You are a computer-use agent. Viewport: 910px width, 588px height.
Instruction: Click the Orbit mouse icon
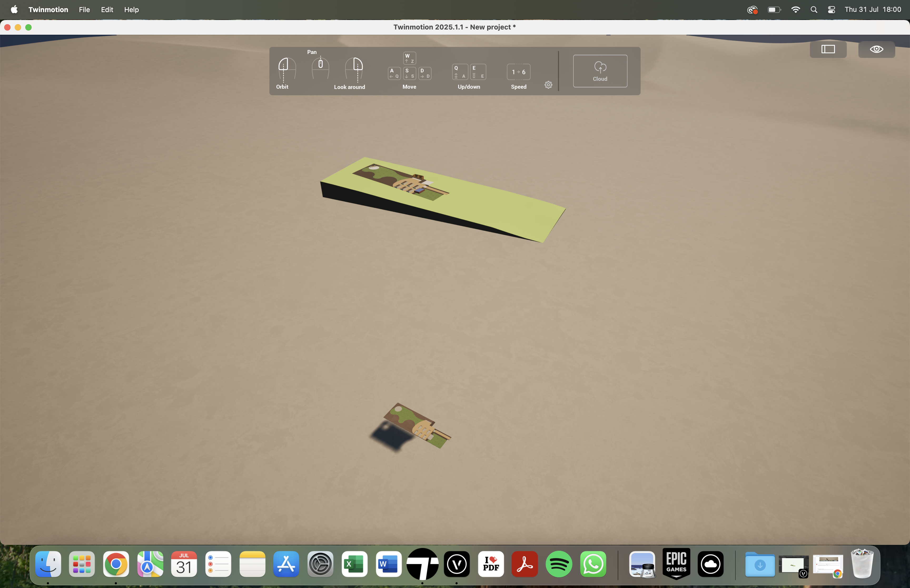point(287,68)
